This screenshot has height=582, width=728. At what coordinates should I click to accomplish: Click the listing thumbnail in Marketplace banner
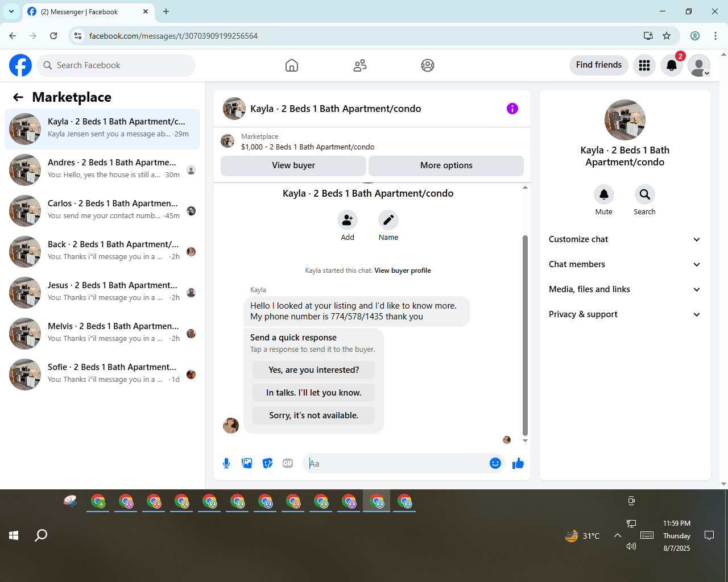tap(227, 141)
